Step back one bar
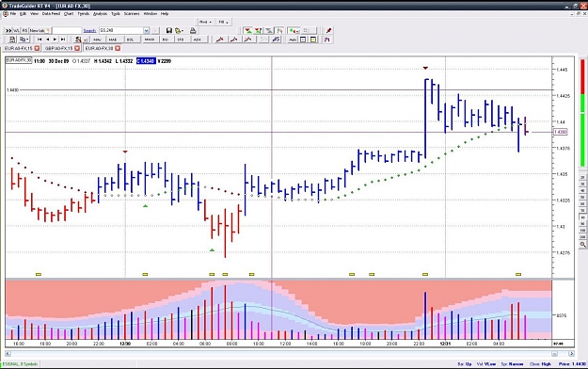Image resolution: width=588 pixels, height=369 pixels. [x=47, y=40]
